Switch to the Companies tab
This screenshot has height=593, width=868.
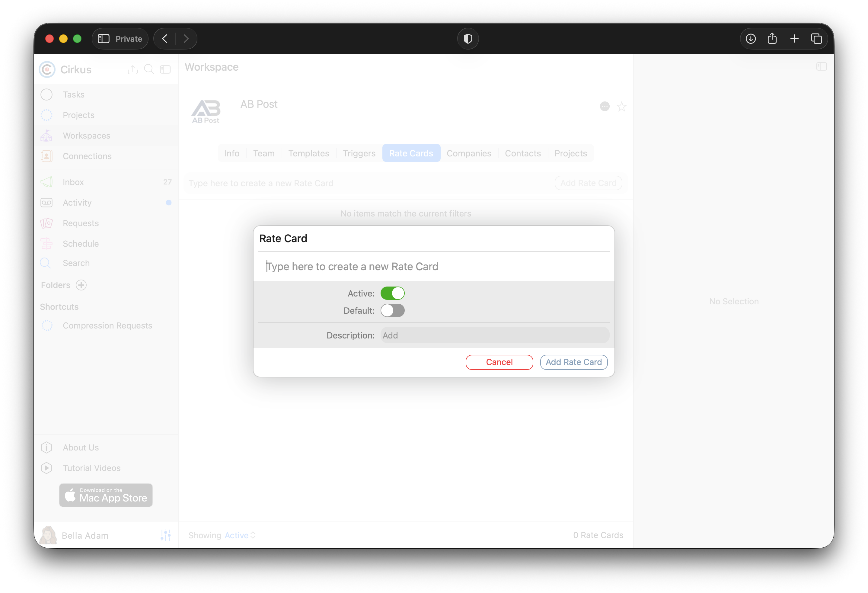[x=469, y=153]
